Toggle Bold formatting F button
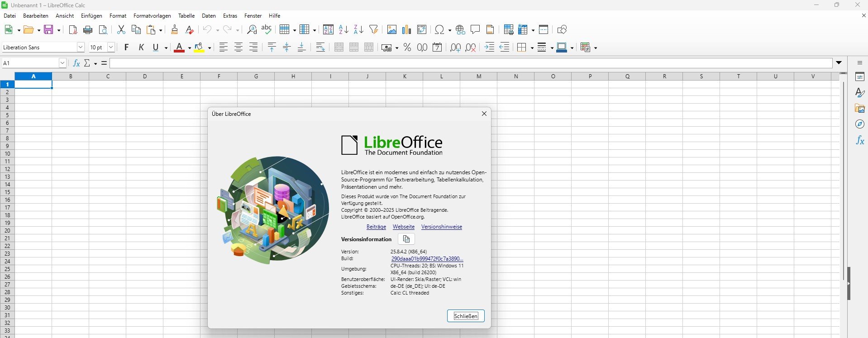Viewport: 868px width, 338px height. click(x=126, y=48)
